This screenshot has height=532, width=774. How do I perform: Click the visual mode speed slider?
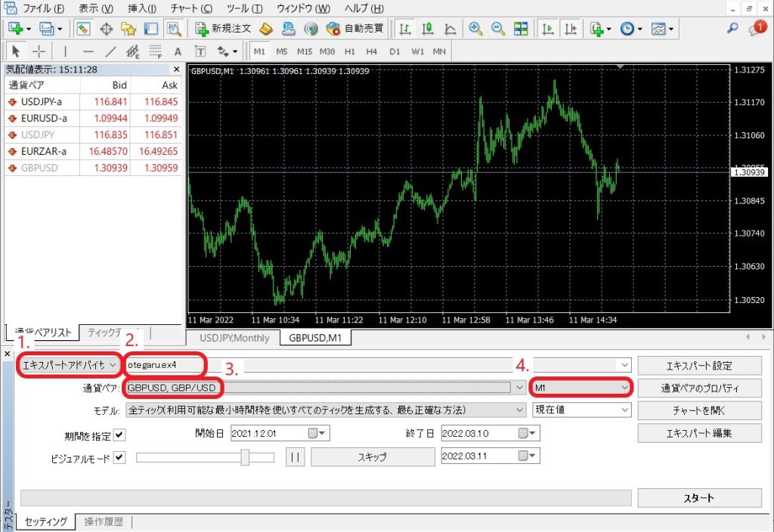[206, 457]
